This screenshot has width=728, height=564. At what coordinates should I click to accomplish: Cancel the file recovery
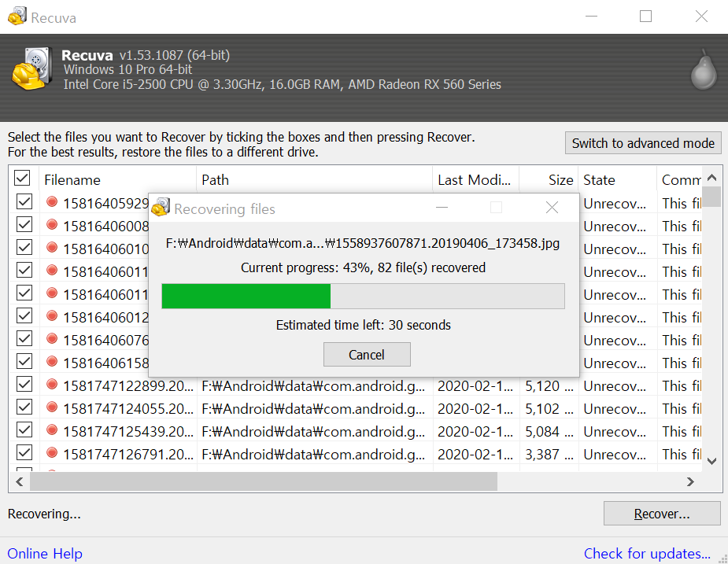pyautogui.click(x=367, y=355)
